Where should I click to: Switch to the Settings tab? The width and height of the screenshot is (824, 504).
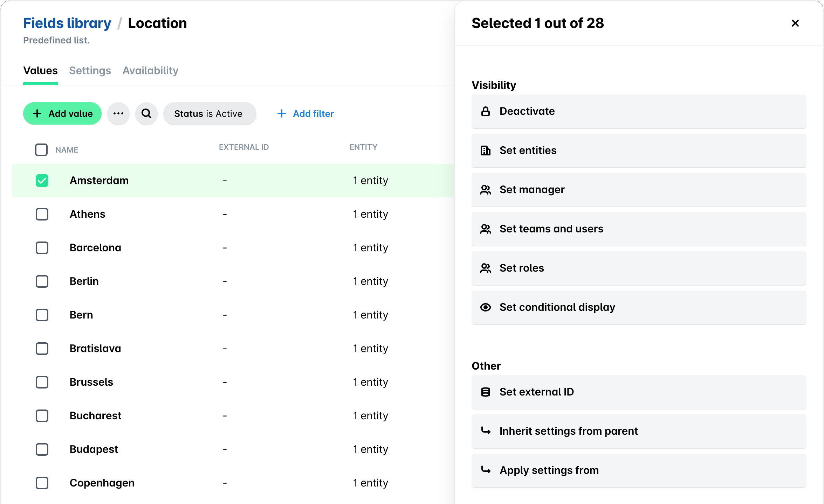[90, 71]
